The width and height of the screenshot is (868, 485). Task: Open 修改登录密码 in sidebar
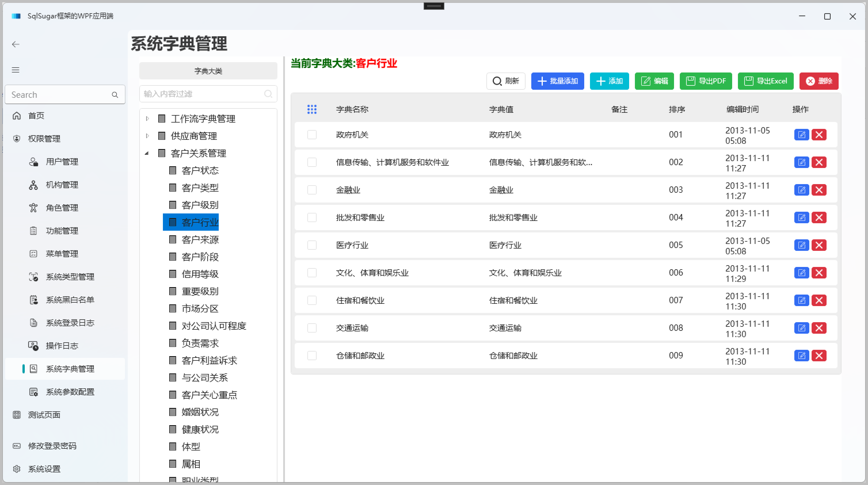tap(65, 446)
